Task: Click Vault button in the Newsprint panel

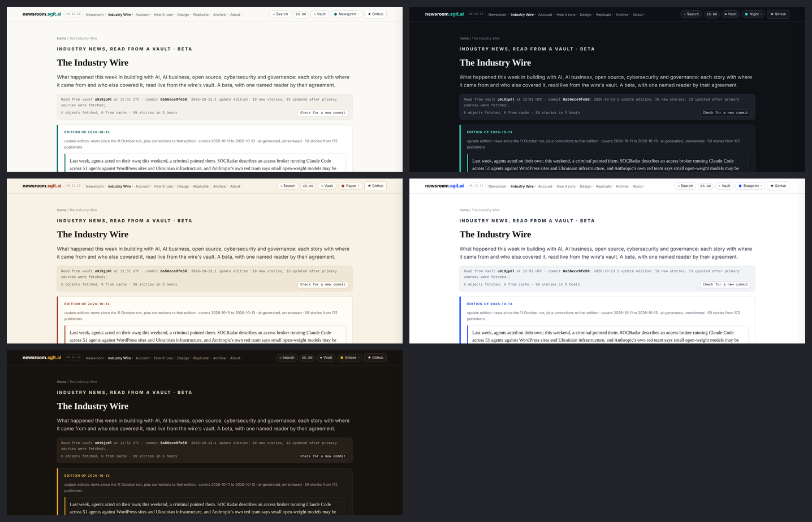Action: point(319,14)
